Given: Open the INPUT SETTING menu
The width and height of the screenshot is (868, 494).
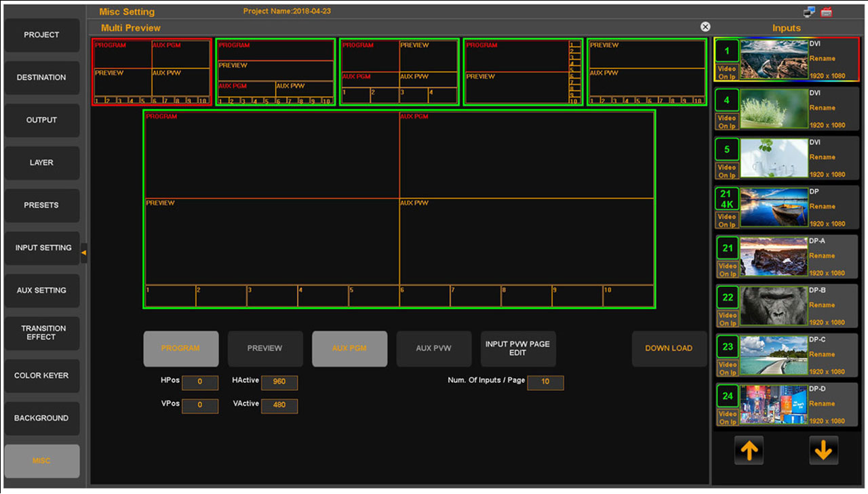Looking at the screenshot, I should pos(42,248).
